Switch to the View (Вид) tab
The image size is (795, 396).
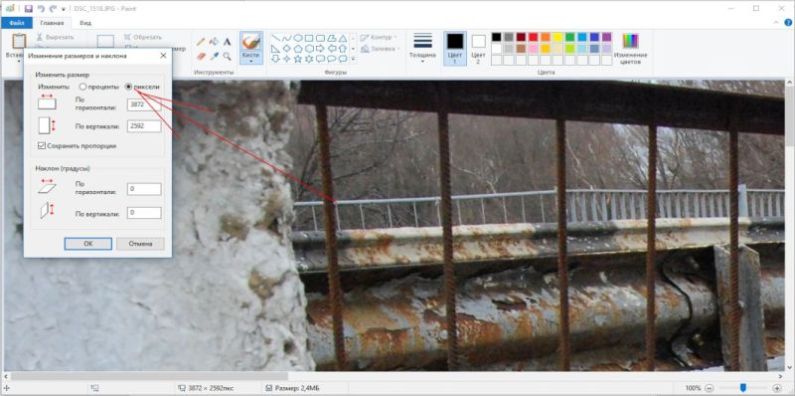pyautogui.click(x=85, y=23)
